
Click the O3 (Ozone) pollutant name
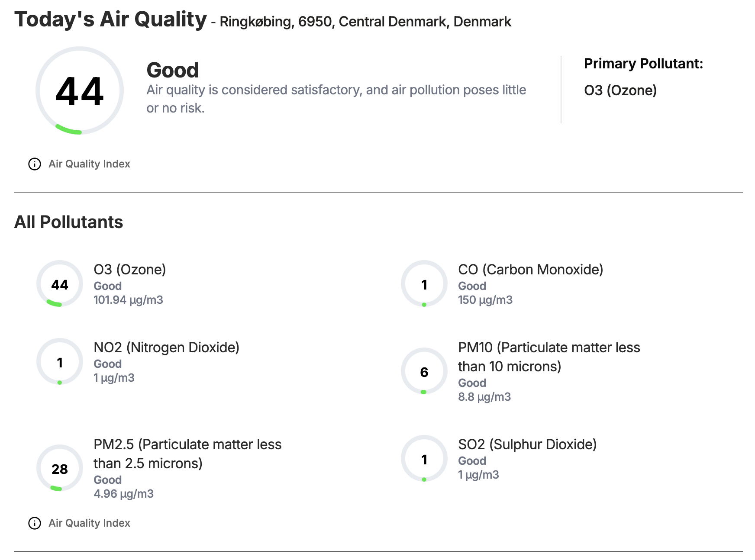(130, 270)
